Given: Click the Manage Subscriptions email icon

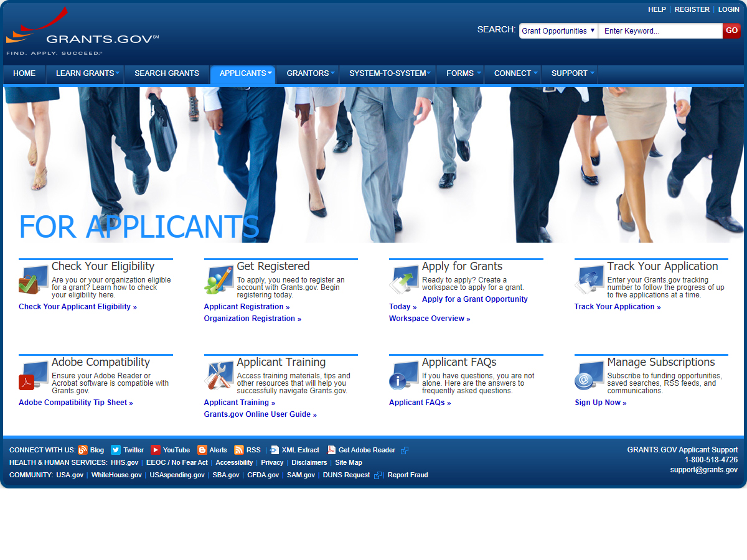Looking at the screenshot, I should click(589, 376).
